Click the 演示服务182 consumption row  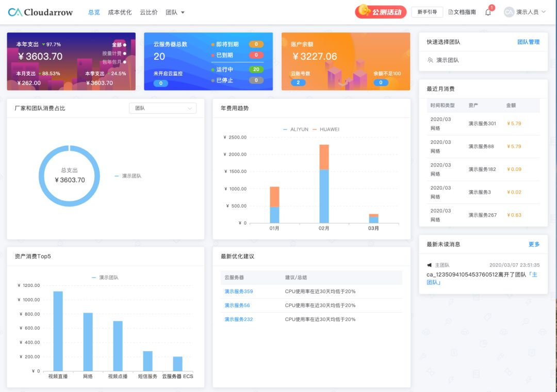click(x=483, y=169)
